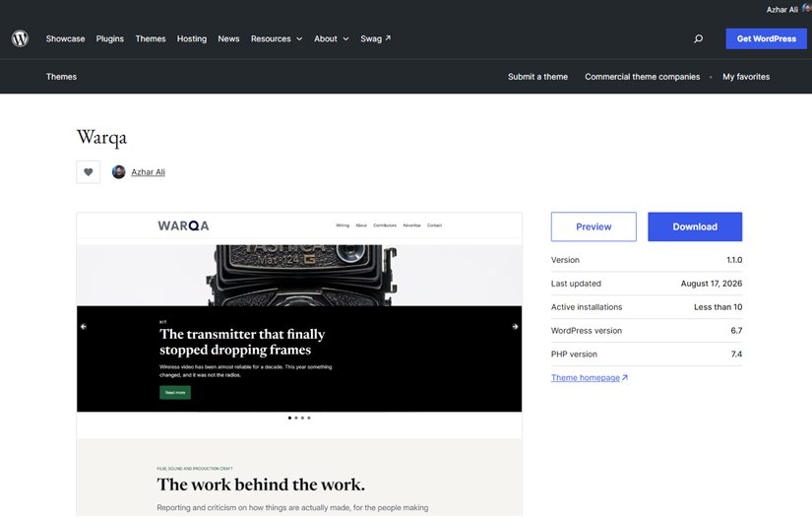Open Hosting in the top navigation
This screenshot has height=517, width=812.
pyautogui.click(x=192, y=38)
